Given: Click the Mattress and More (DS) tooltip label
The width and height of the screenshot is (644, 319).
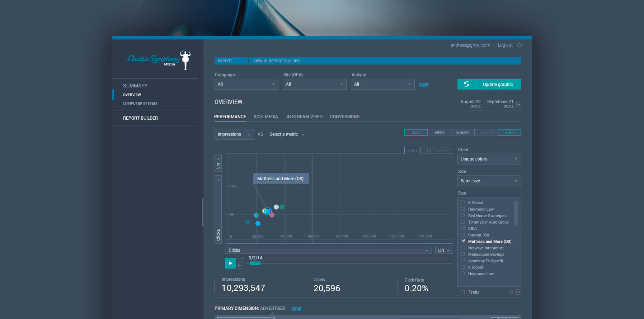Looking at the screenshot, I should [281, 178].
